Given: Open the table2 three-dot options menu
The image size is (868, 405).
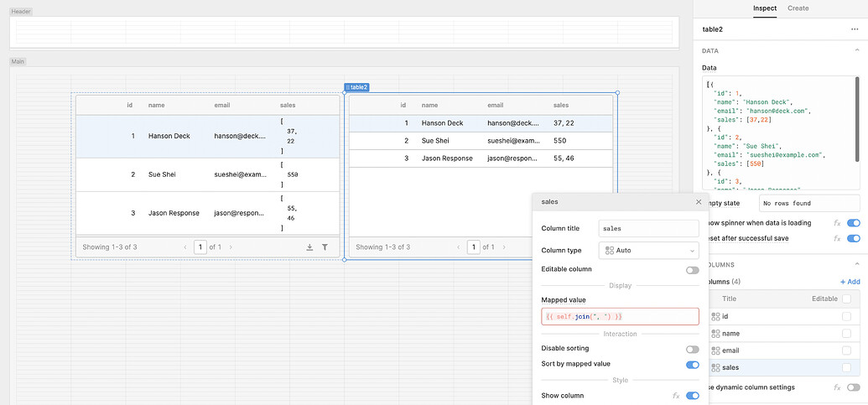Looking at the screenshot, I should [855, 29].
